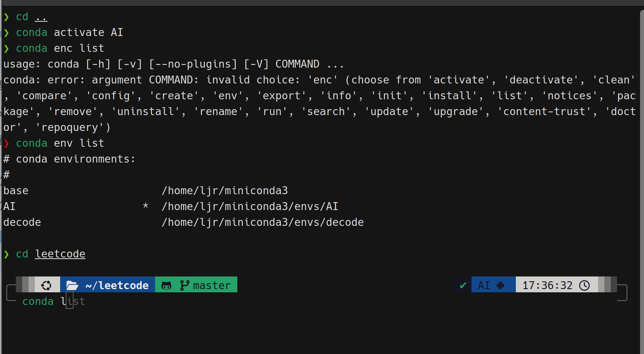Click the 'conda enc list' command line
This screenshot has width=644, height=354.
click(x=60, y=48)
